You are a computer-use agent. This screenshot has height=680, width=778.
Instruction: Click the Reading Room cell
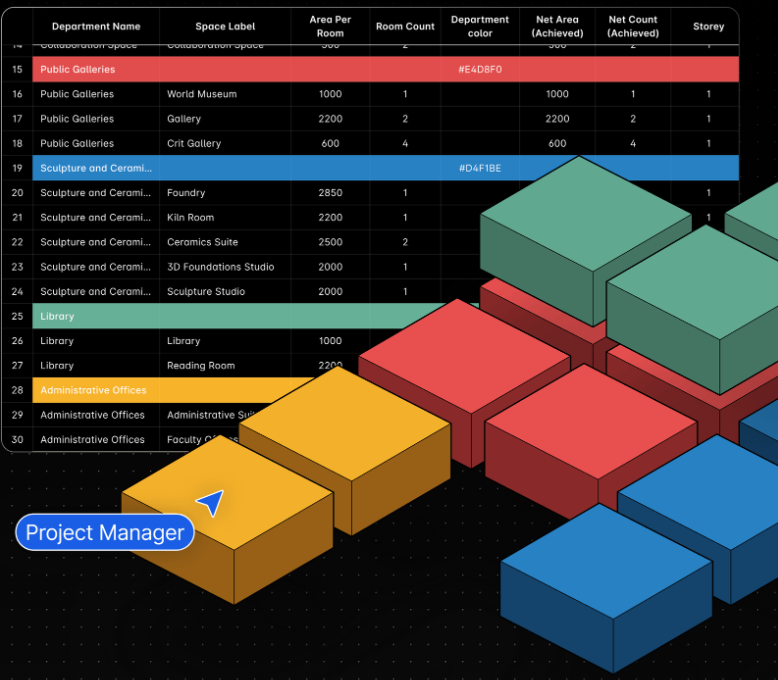[x=201, y=365]
